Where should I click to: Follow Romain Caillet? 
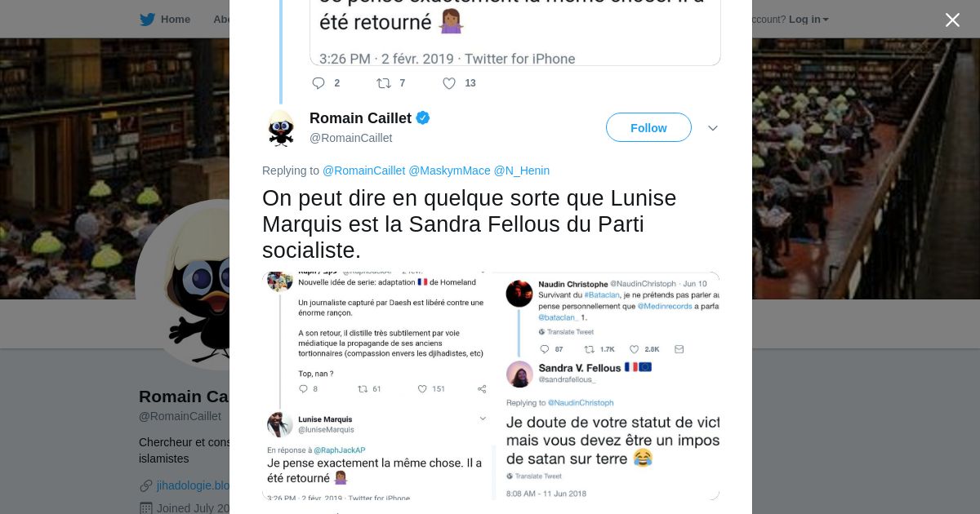(648, 128)
